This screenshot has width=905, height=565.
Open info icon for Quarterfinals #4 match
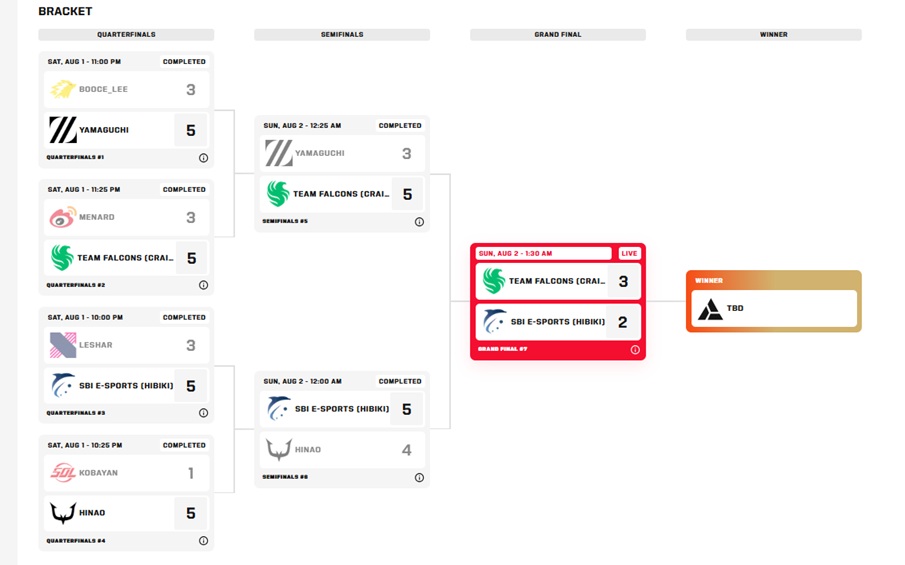coord(203,541)
